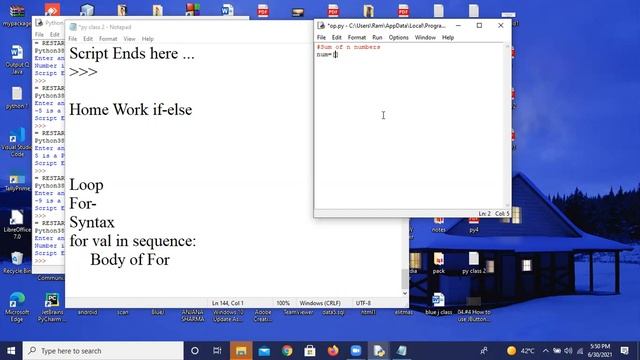Open Microsoft Store from the taskbar
Viewport: 640px width, 360px height.
pos(310,351)
